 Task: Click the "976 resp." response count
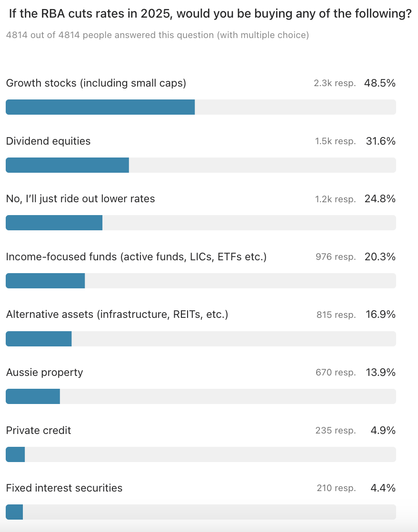pos(336,257)
